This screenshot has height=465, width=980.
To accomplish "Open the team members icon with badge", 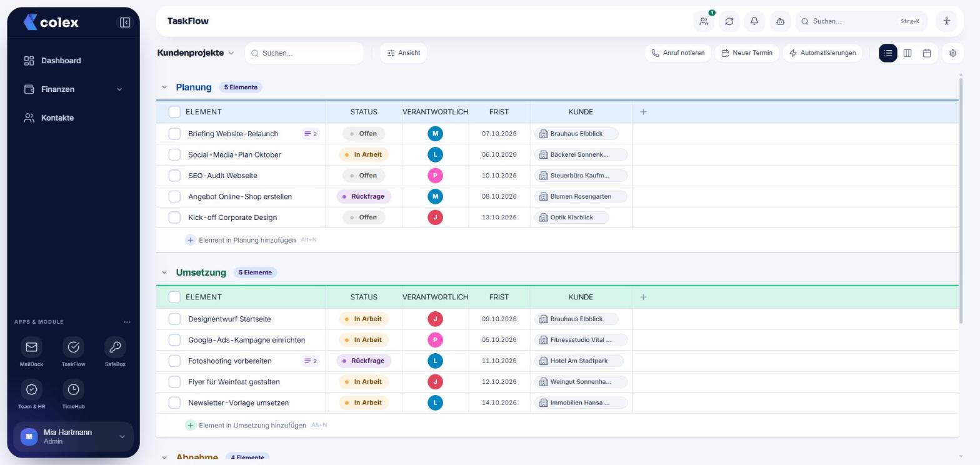I will (x=704, y=21).
